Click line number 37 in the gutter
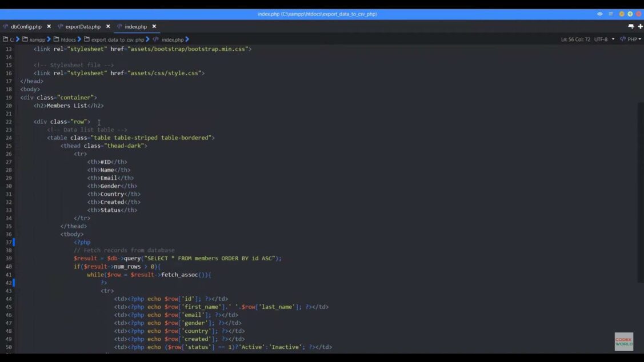Image resolution: width=644 pixels, height=362 pixels. coord(9,242)
